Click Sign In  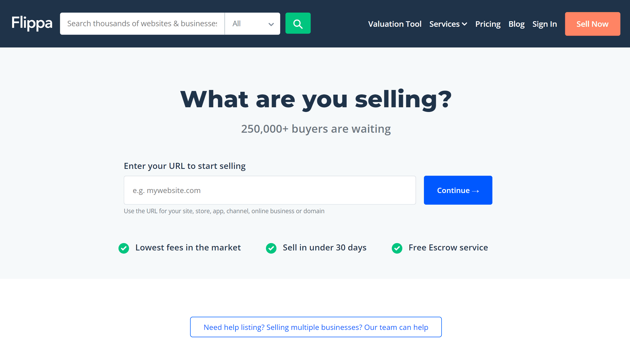[544, 24]
